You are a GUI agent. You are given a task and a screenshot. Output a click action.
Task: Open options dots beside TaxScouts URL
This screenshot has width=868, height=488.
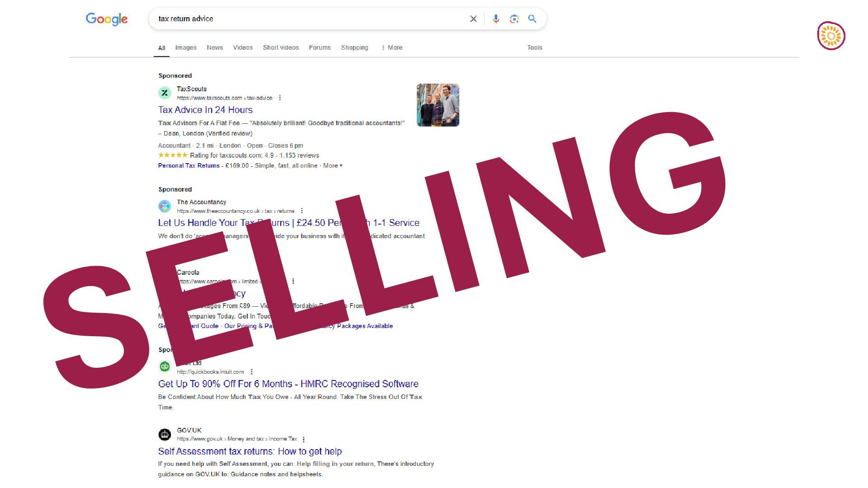[280, 98]
